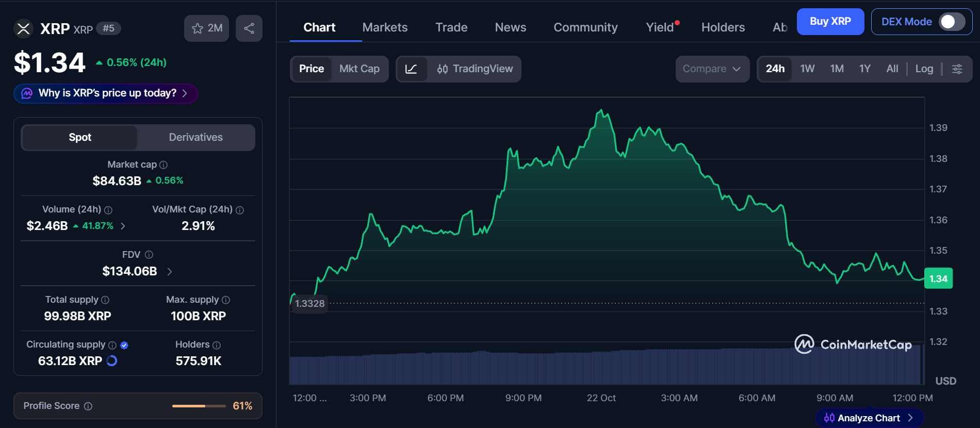Click Profile Score info icon

[88, 406]
